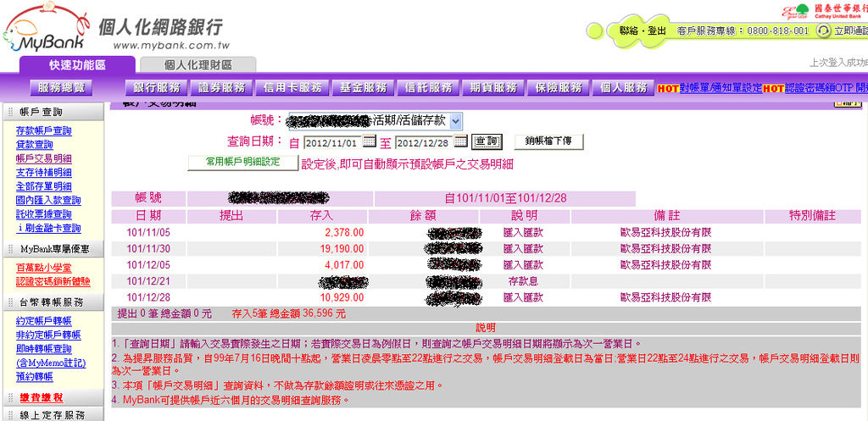This screenshot has width=868, height=421.
Task: Open 認證密碼鎖新體驗 link
Action: (x=53, y=281)
